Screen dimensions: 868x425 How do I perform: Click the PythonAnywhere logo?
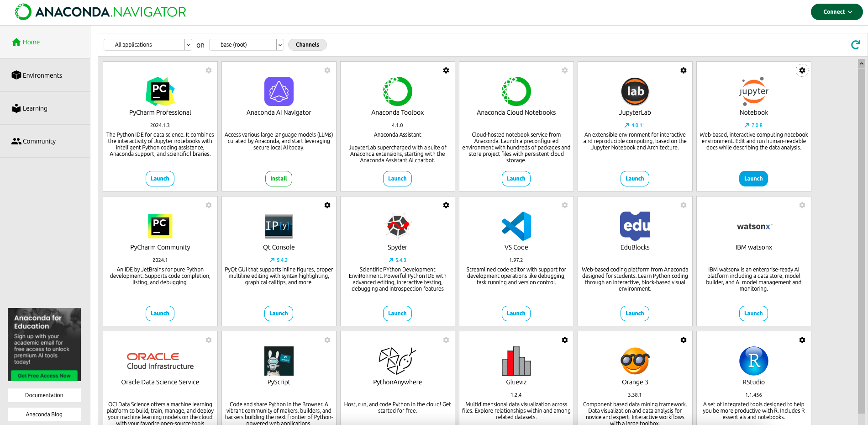pos(397,361)
